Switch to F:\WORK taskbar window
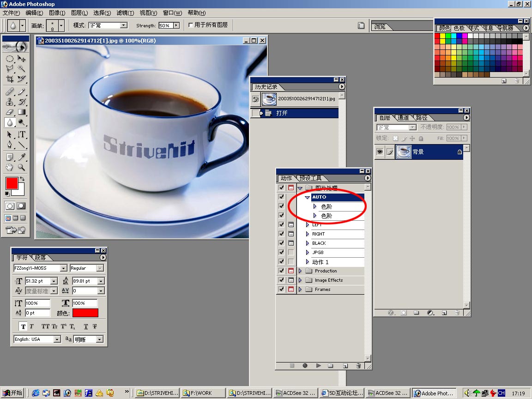This screenshot has height=399, width=532. click(x=203, y=393)
